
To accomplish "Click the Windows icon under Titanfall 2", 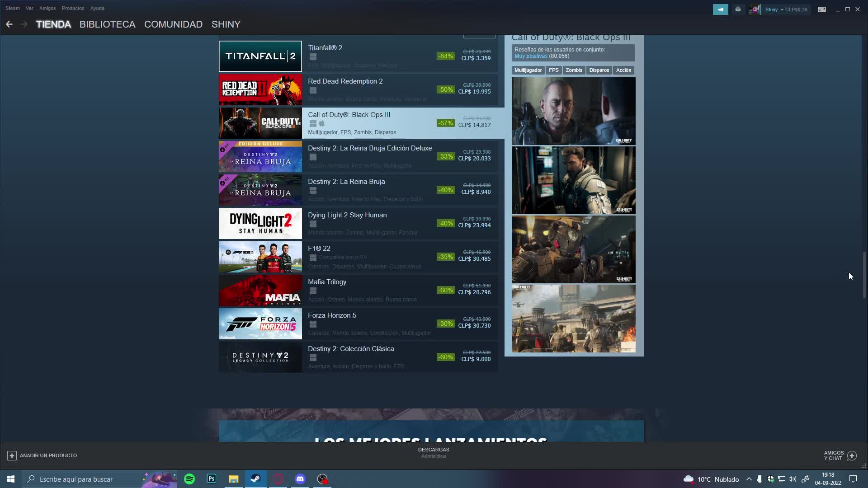I will tap(313, 57).
